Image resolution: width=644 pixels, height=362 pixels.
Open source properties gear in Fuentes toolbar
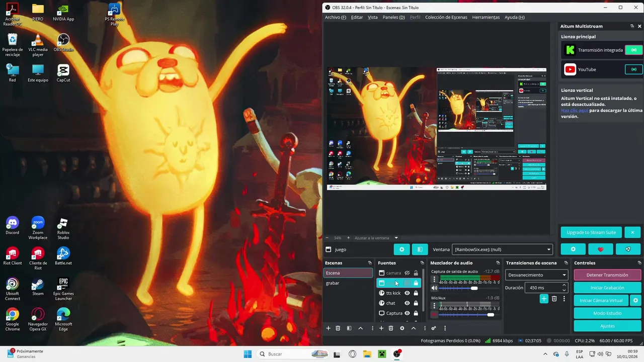click(402, 328)
